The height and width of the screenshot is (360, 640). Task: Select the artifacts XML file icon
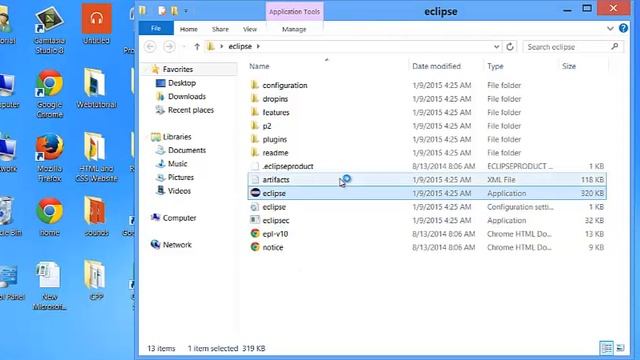(x=255, y=179)
